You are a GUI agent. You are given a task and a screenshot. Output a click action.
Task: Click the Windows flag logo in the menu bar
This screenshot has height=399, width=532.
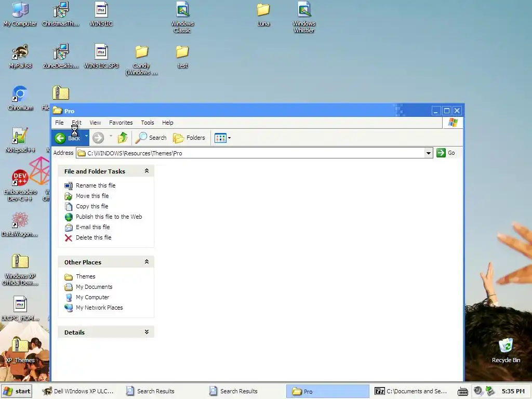point(453,123)
